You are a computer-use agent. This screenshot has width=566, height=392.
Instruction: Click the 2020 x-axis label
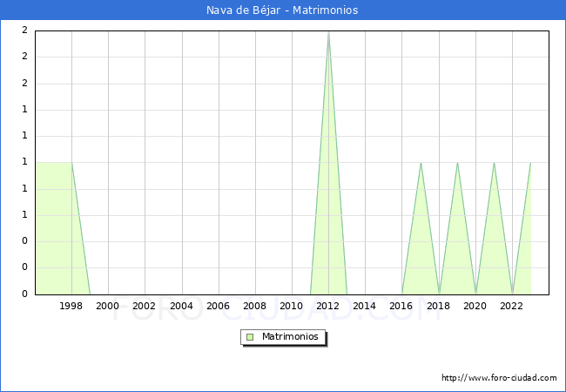coord(475,306)
